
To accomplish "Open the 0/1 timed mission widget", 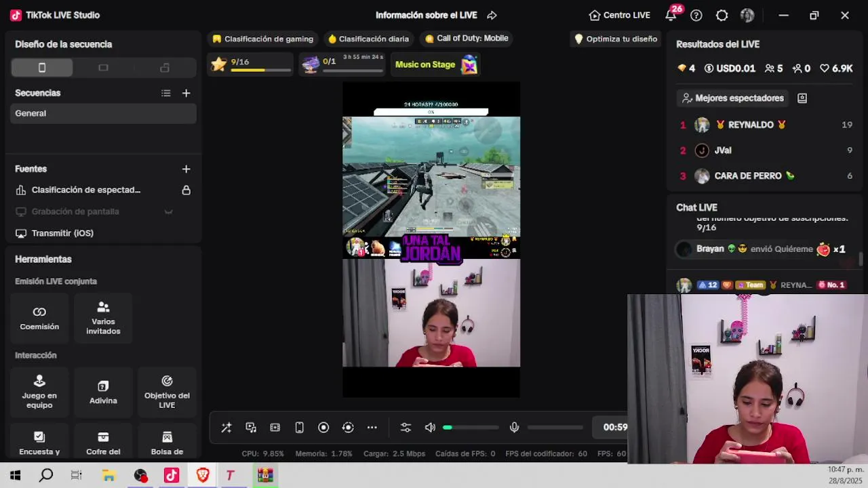I will point(344,64).
